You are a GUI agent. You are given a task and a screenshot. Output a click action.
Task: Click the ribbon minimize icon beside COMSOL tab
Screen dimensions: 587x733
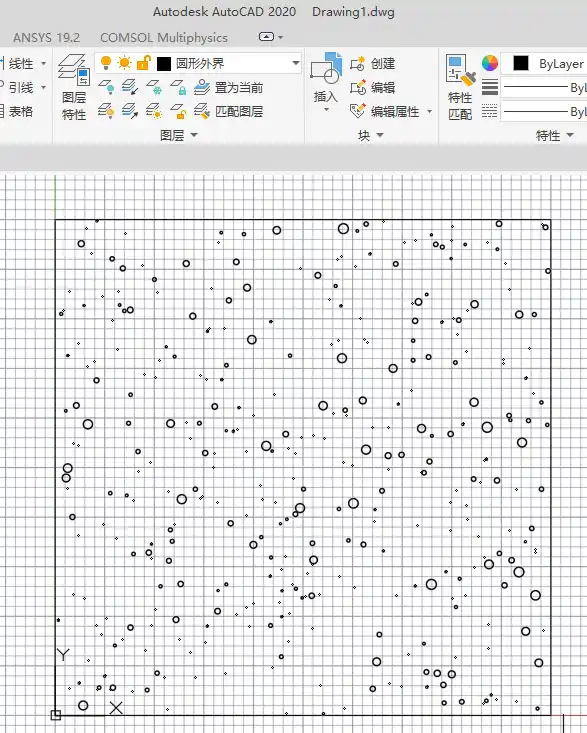coord(266,37)
